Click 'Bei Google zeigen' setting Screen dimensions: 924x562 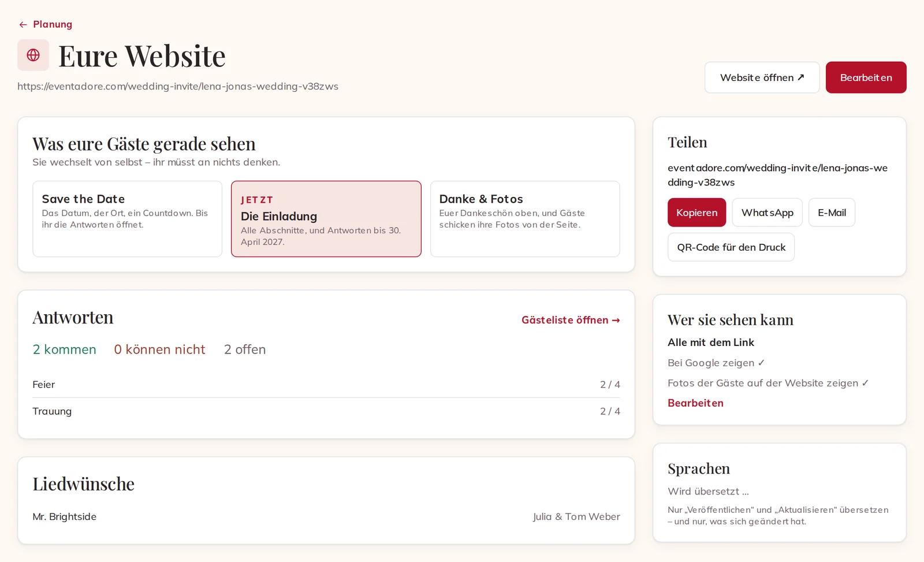716,363
